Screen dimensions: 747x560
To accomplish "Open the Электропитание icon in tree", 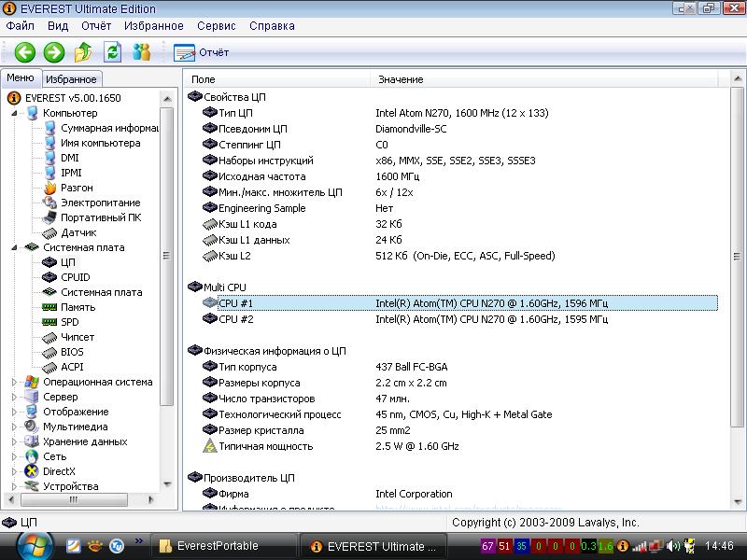I will pyautogui.click(x=50, y=203).
